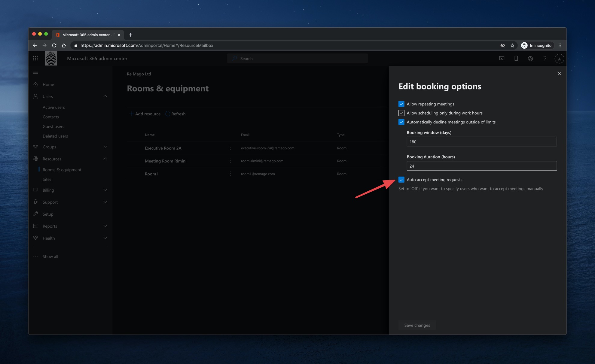Screen dimensions: 595x364
Task: Expand the Health section chevron
Action: tap(105, 238)
